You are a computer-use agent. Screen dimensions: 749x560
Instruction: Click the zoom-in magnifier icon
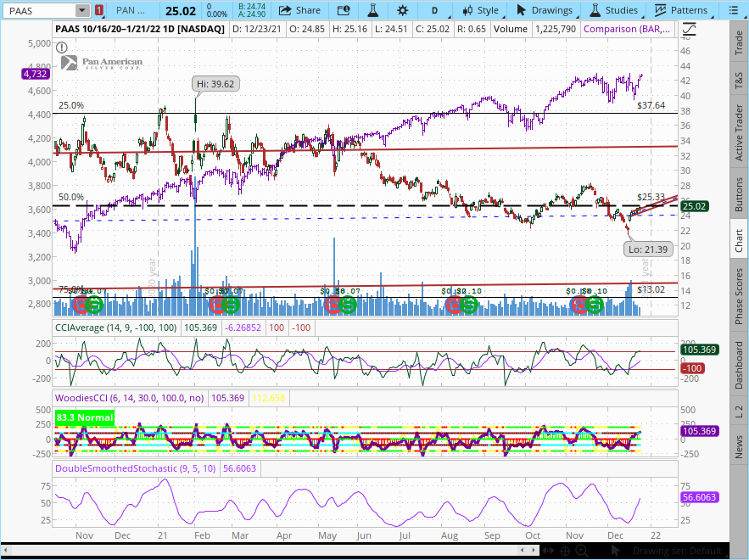pyautogui.click(x=581, y=551)
